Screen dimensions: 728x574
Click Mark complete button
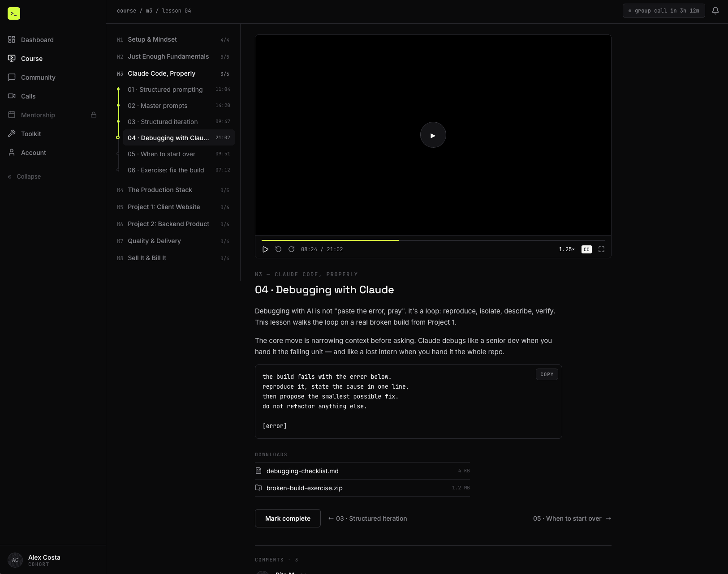(288, 518)
